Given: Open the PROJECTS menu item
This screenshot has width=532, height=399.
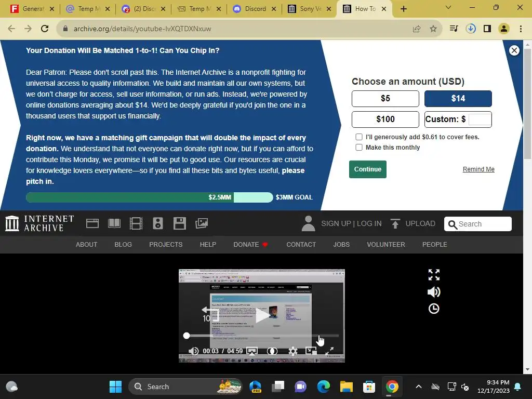Looking at the screenshot, I should 166,244.
